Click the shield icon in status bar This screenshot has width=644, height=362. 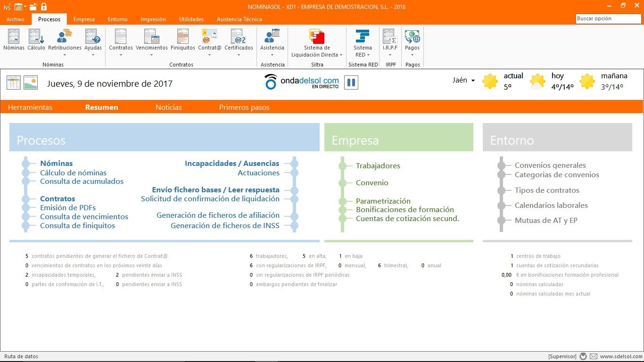(583, 356)
